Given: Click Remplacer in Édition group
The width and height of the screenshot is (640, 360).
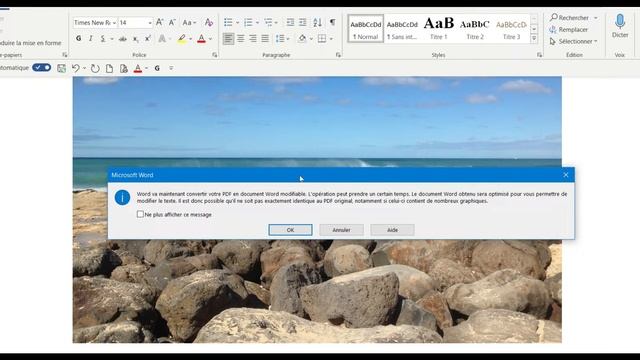Looking at the screenshot, I should pos(569,29).
